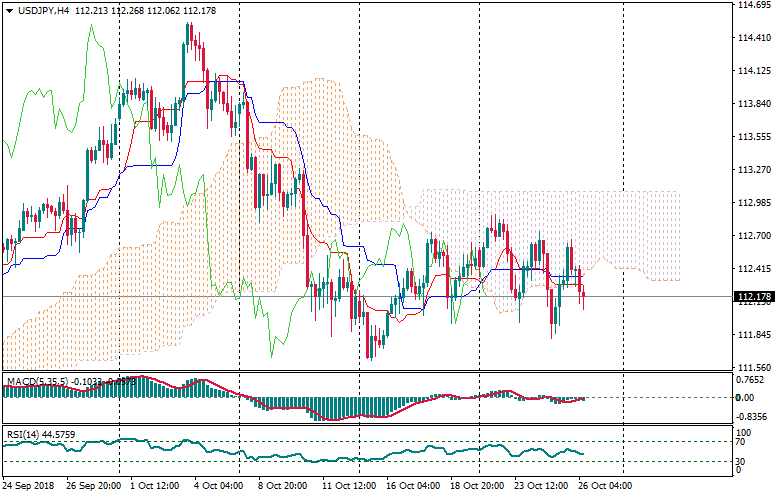Click the MACD 0.7652 scale value
The image size is (775, 497).
coord(750,380)
